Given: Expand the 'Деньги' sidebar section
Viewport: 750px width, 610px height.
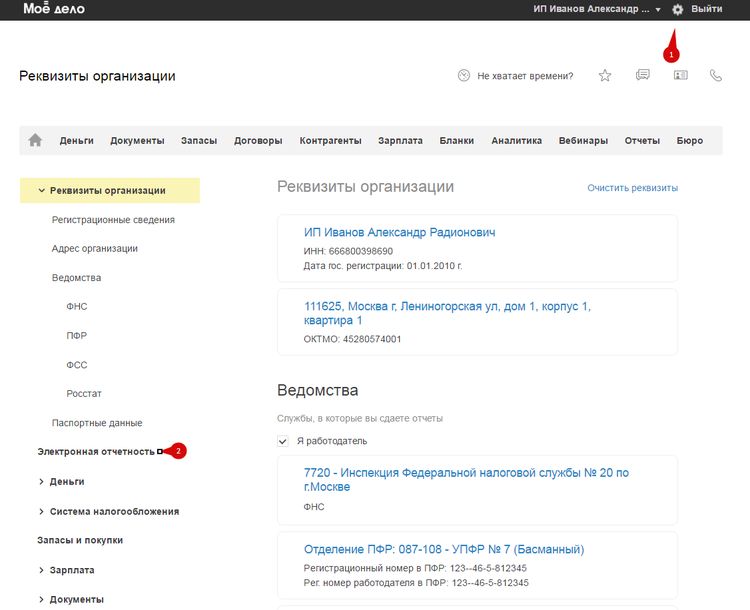Looking at the screenshot, I should (x=41, y=482).
